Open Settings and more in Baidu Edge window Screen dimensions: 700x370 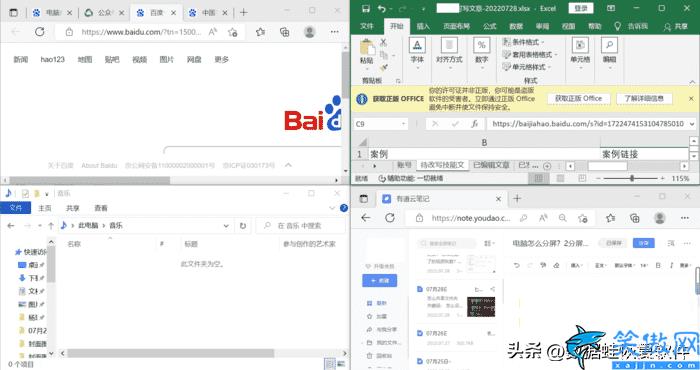click(x=334, y=32)
